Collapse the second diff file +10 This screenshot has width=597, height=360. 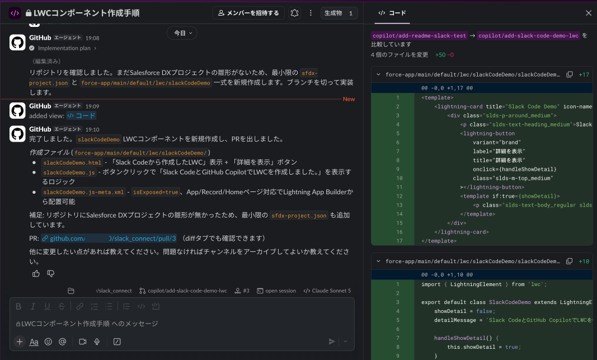click(x=378, y=261)
